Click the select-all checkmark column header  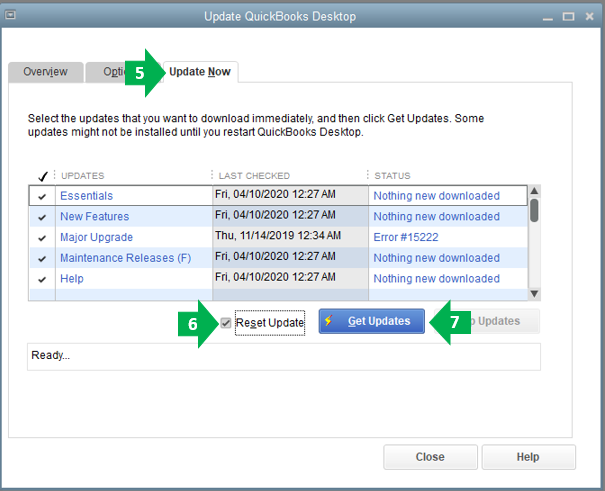coord(42,176)
